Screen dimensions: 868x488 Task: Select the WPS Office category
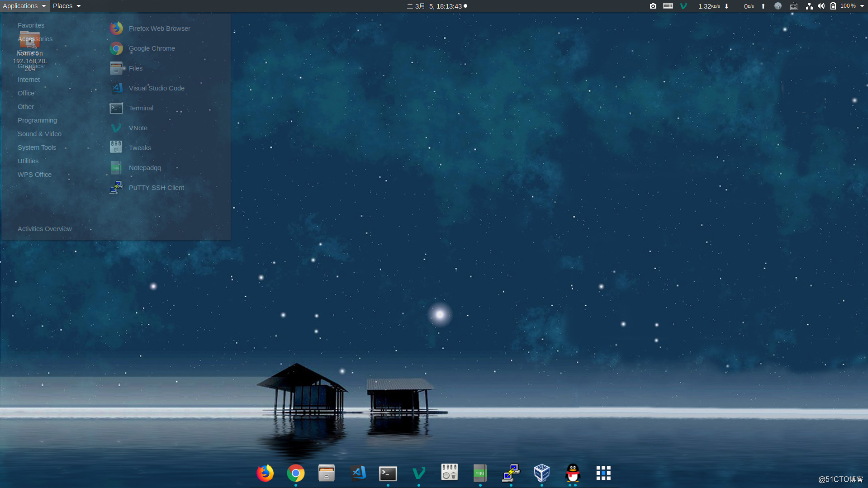click(x=34, y=175)
